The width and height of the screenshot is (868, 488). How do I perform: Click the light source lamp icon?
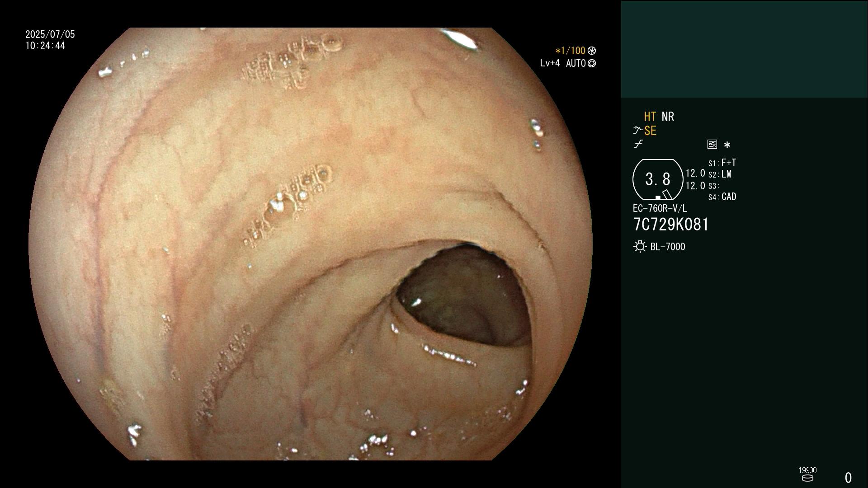[x=640, y=247]
